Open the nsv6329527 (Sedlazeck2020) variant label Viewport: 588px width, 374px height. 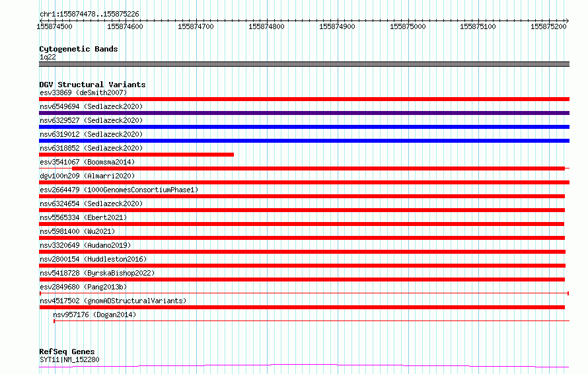pos(91,120)
